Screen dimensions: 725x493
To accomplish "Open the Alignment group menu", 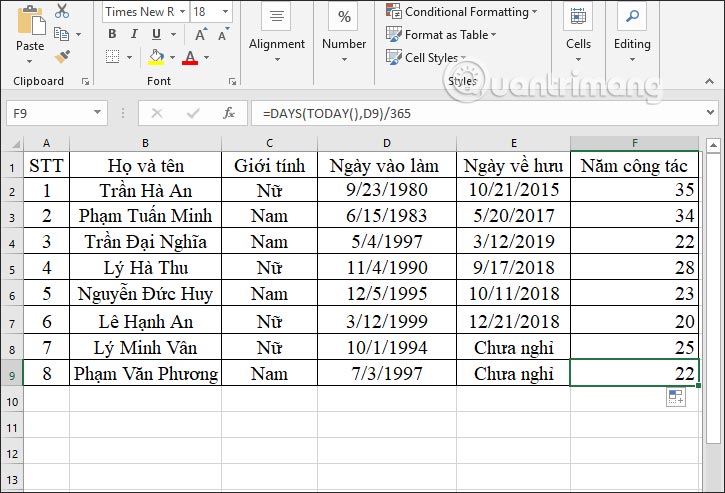I will click(276, 32).
